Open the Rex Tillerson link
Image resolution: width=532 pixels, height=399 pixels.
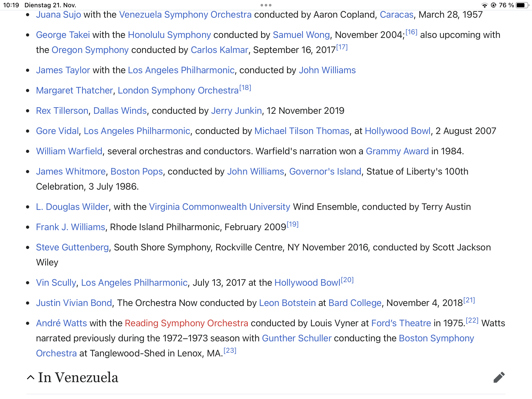(62, 111)
